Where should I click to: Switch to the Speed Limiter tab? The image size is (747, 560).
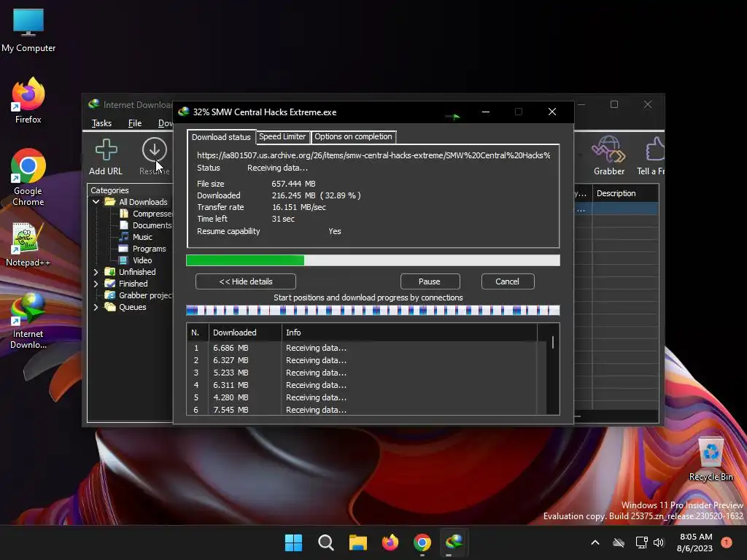282,136
